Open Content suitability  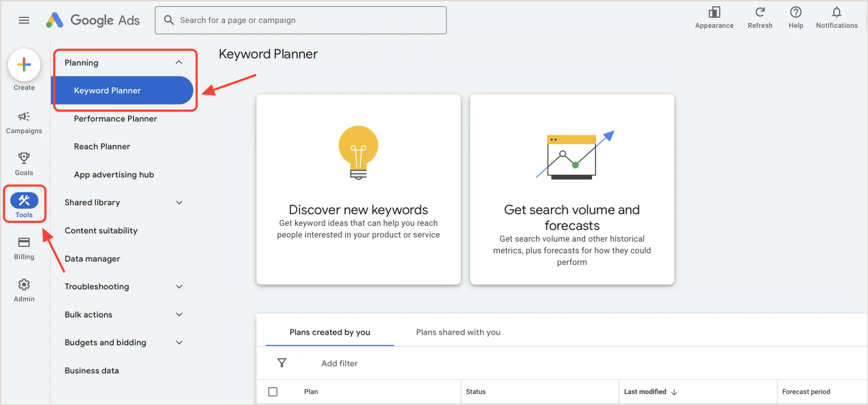101,230
